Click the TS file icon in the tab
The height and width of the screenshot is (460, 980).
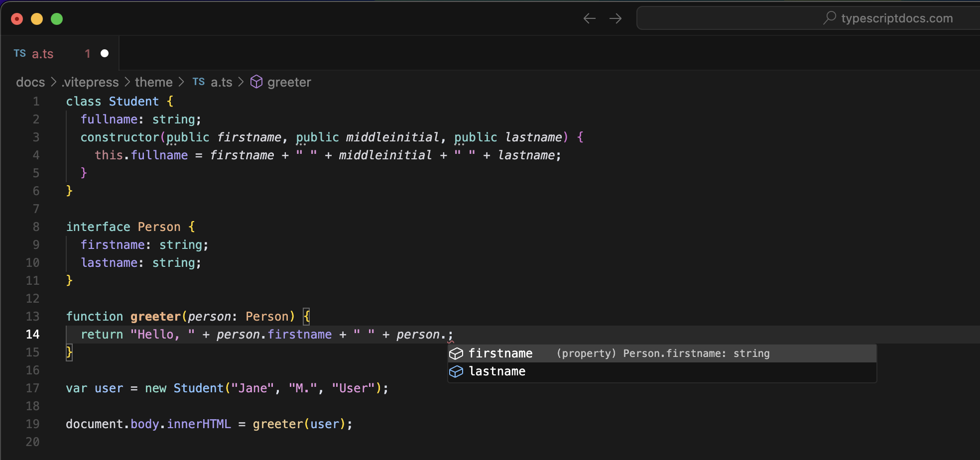tap(20, 54)
